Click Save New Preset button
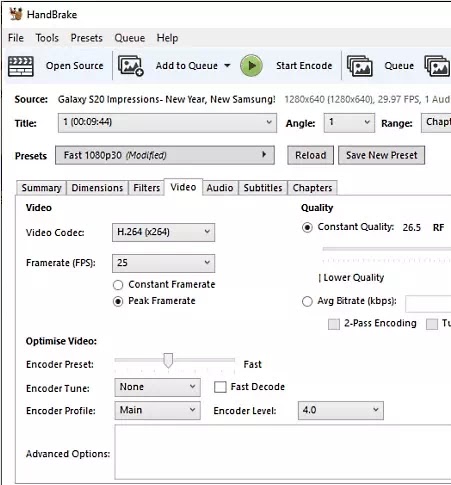The width and height of the screenshot is (451, 485). pyautogui.click(x=381, y=155)
